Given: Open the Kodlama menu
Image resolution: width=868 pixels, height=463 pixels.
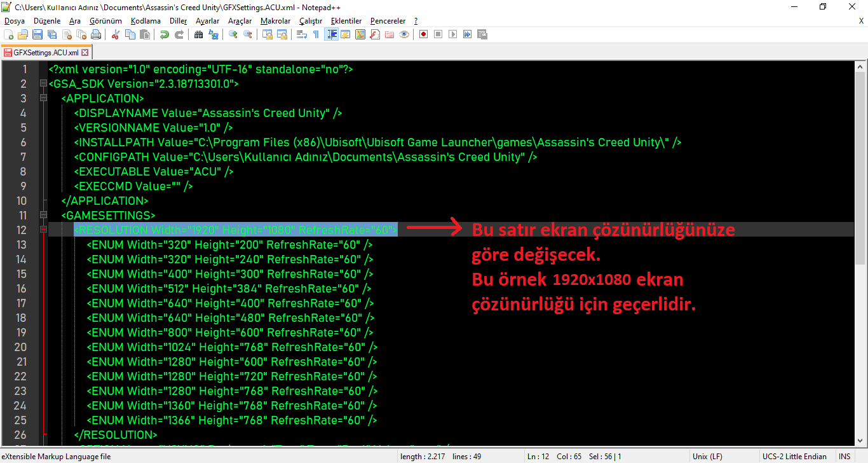Looking at the screenshot, I should [x=146, y=21].
